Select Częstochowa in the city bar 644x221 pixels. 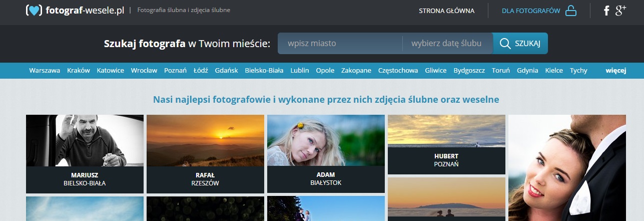(x=398, y=71)
